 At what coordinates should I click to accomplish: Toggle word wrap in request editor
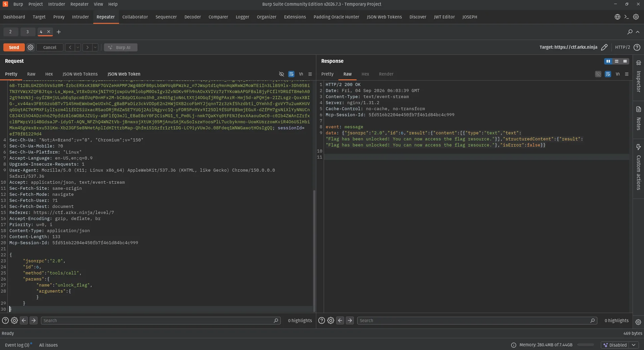click(291, 74)
